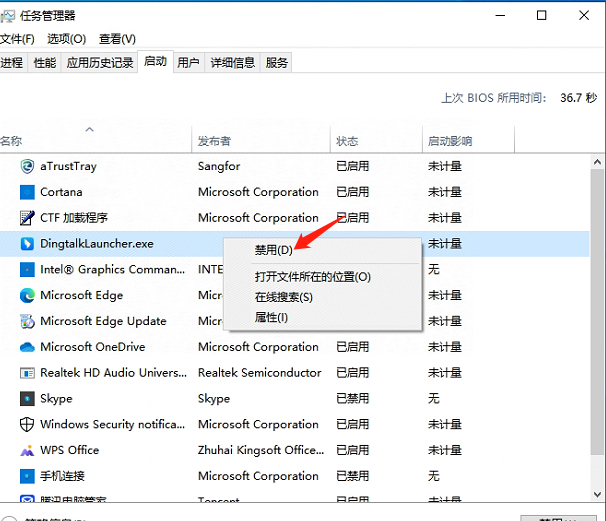Switch to the 用户 tab
Viewport: 606px width, 521px height.
point(188,63)
